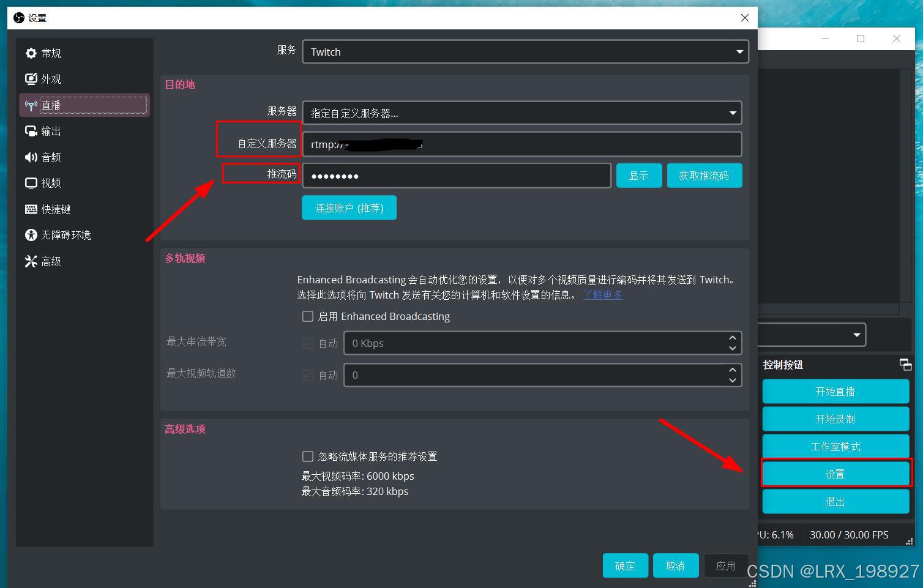
Task: Click the Advanced (高级) tools icon
Action: coord(31,261)
